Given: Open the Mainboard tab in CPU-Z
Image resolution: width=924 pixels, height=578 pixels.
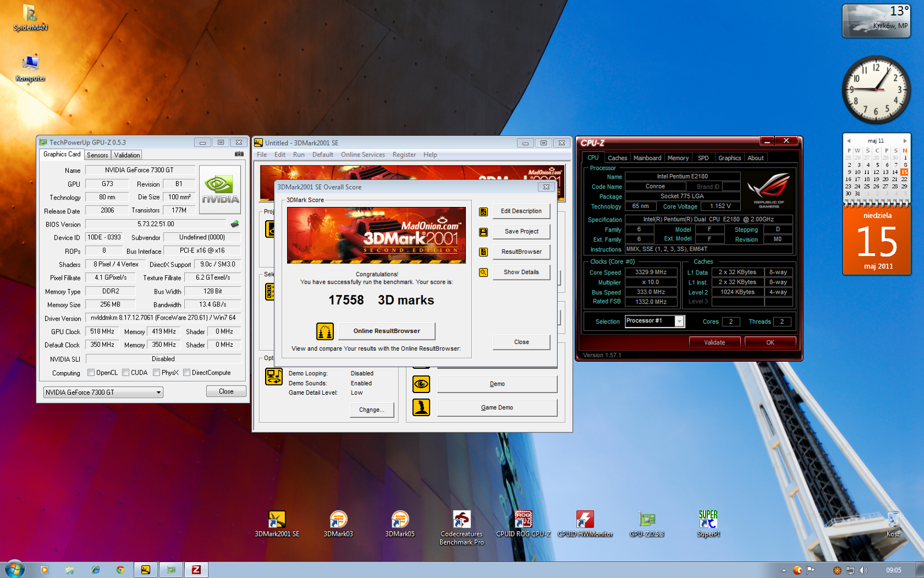Looking at the screenshot, I should (647, 158).
